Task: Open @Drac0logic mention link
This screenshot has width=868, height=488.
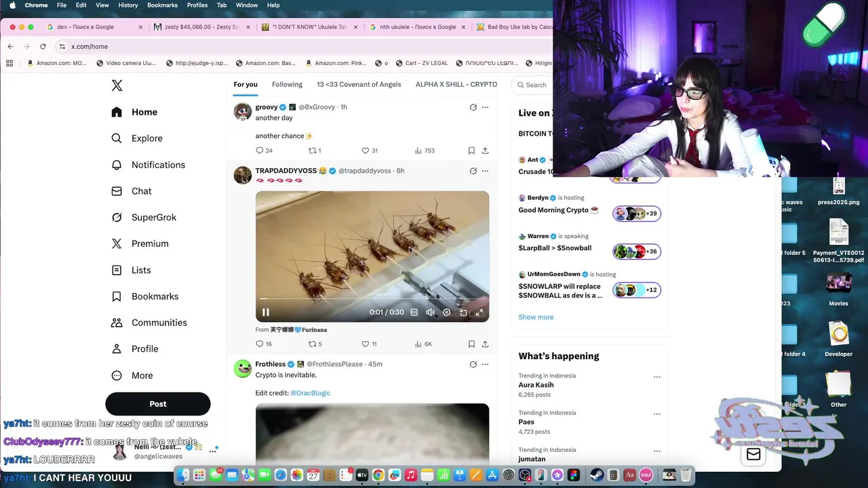Action: click(311, 393)
